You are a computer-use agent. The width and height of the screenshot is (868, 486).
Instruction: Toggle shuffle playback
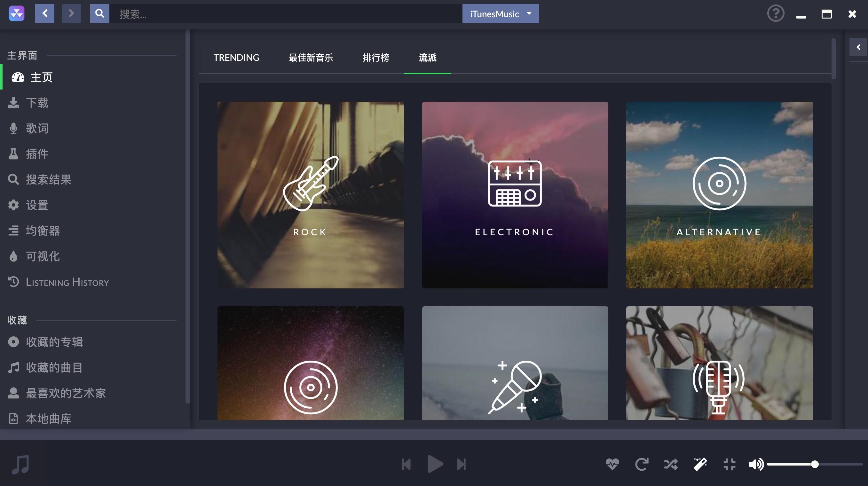671,464
